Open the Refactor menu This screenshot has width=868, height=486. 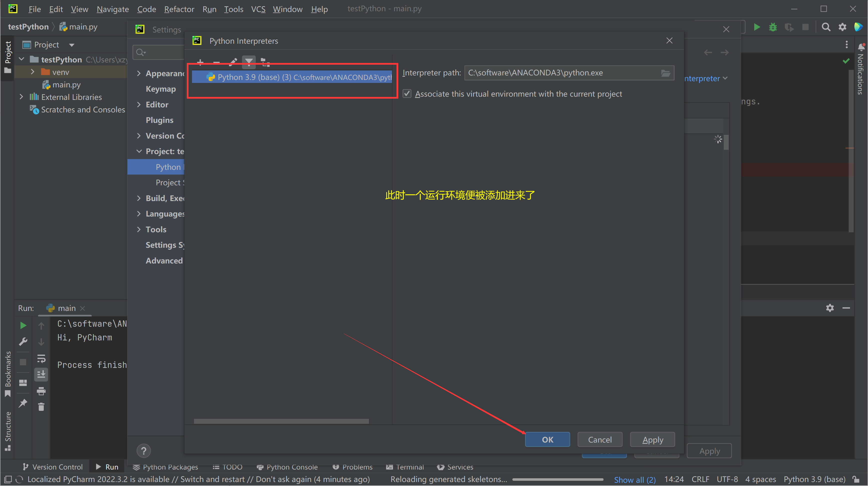tap(179, 9)
